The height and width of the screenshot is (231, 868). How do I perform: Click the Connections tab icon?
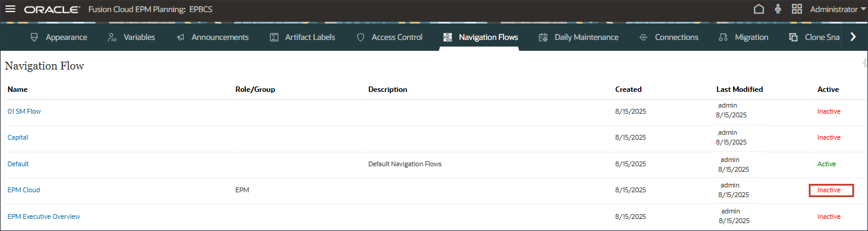(x=644, y=37)
